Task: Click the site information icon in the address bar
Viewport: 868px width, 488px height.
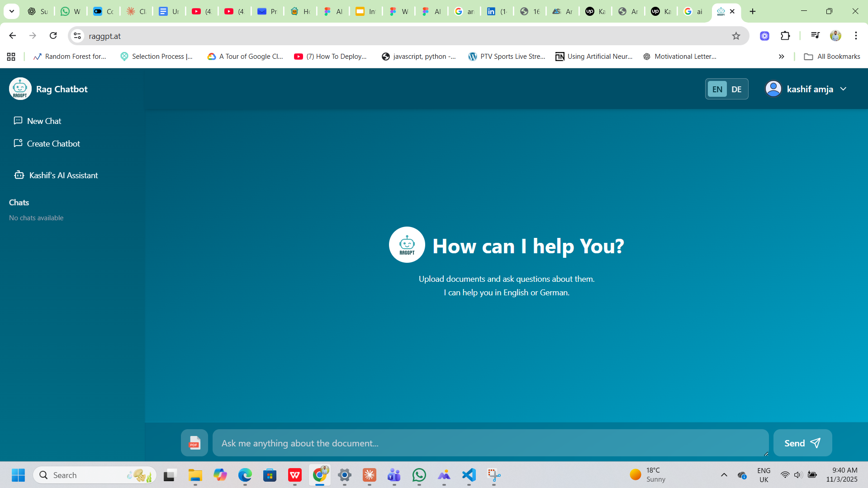Action: point(77,36)
